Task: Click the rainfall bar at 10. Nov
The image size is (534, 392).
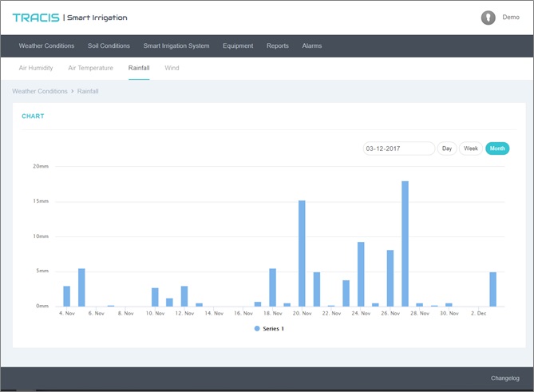Action: pos(155,297)
